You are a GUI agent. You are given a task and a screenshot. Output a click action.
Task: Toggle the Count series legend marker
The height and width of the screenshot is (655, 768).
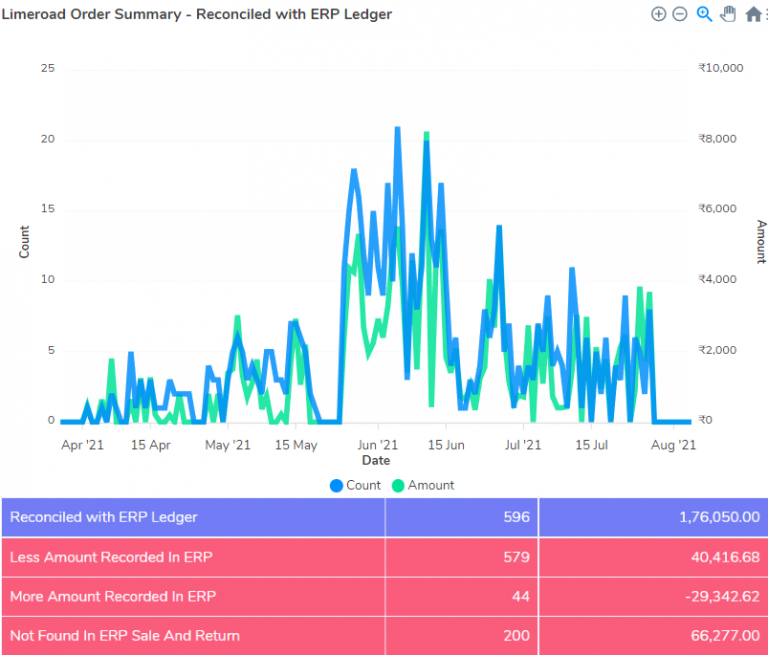336,485
